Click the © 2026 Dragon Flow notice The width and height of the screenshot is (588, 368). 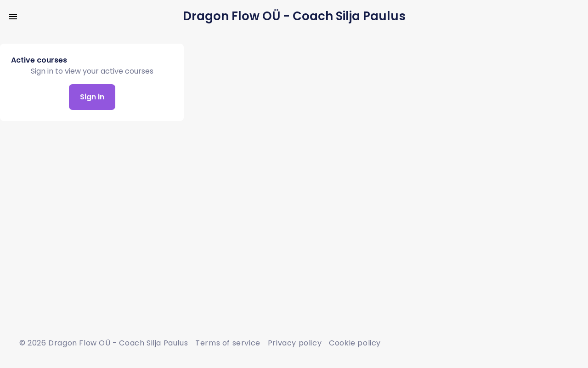point(103,343)
